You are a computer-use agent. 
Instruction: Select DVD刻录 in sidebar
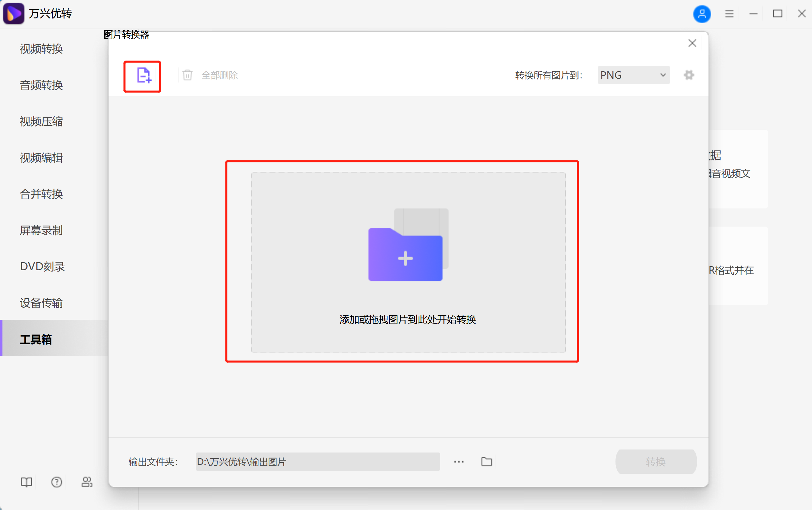click(42, 267)
